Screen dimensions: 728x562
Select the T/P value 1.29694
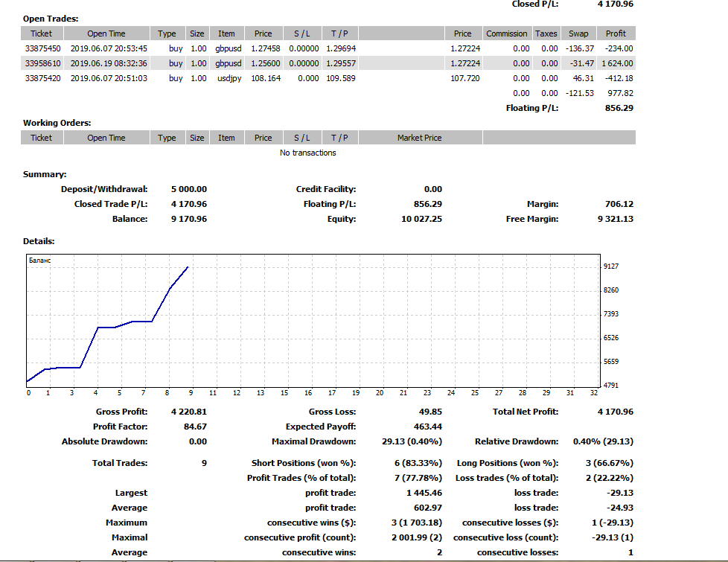pyautogui.click(x=341, y=48)
